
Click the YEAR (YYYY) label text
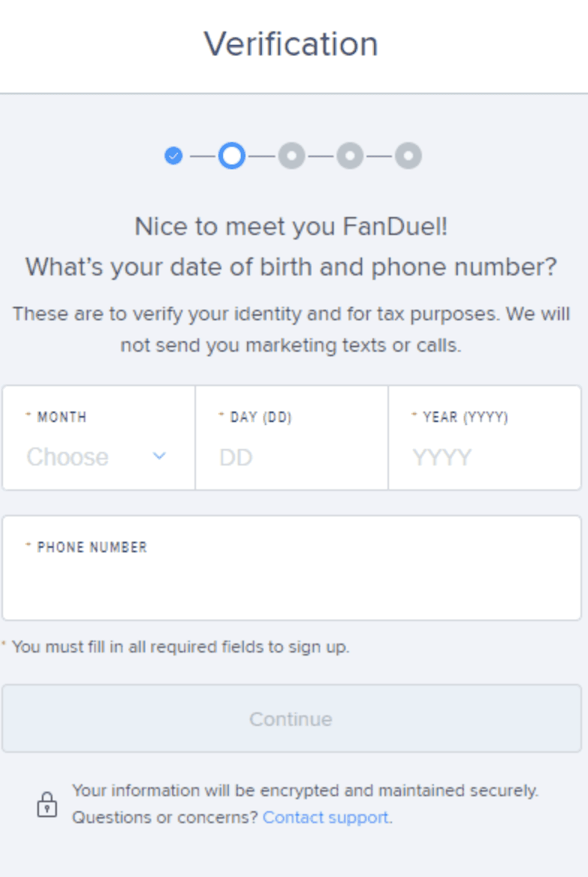[x=465, y=418]
